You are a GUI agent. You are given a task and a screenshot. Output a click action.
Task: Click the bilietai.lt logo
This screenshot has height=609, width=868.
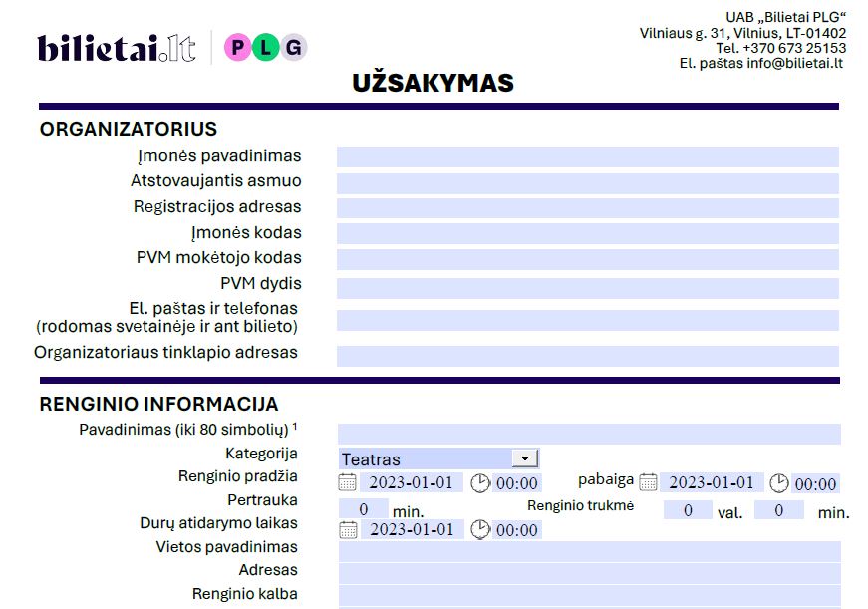coord(116,48)
